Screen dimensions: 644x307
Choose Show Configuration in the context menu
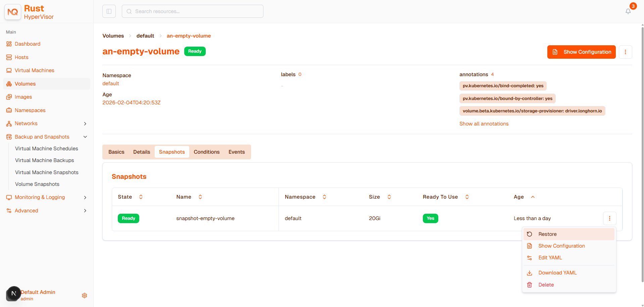[x=569, y=246]
